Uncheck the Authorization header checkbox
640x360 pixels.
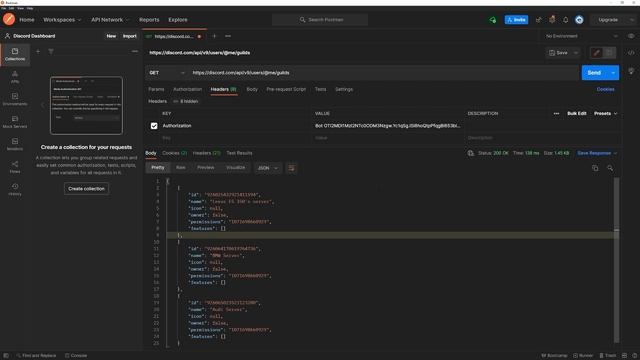pos(154,126)
